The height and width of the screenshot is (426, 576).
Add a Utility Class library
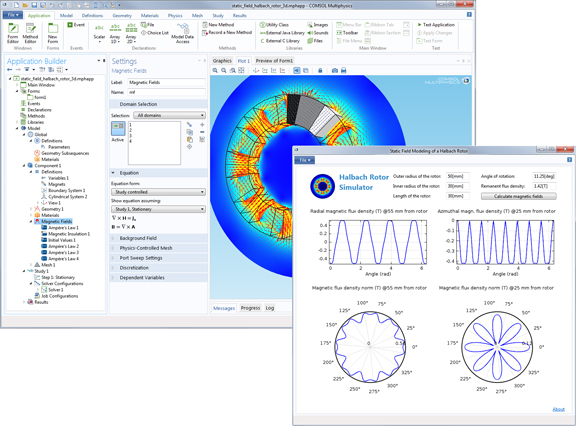274,25
